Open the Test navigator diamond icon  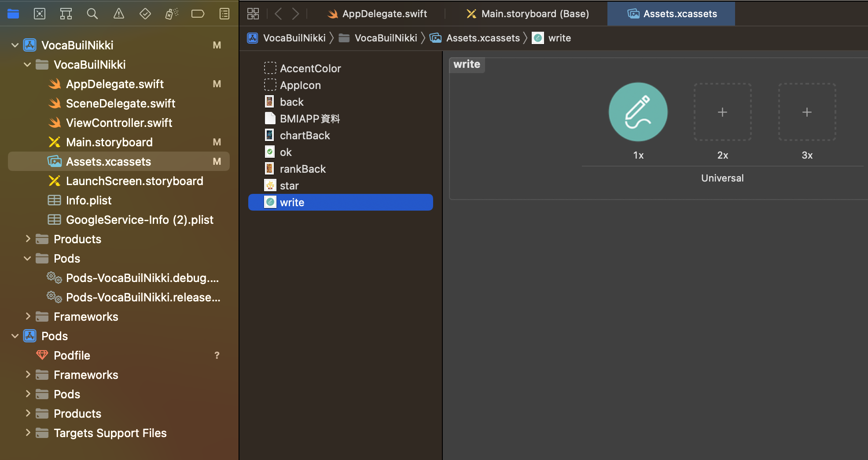tap(145, 14)
